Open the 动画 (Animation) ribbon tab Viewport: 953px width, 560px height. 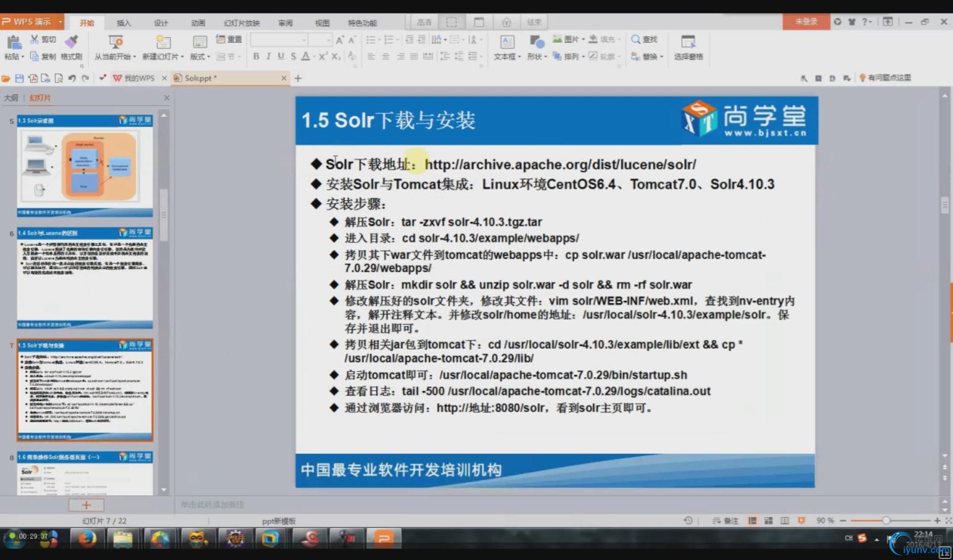tap(198, 23)
